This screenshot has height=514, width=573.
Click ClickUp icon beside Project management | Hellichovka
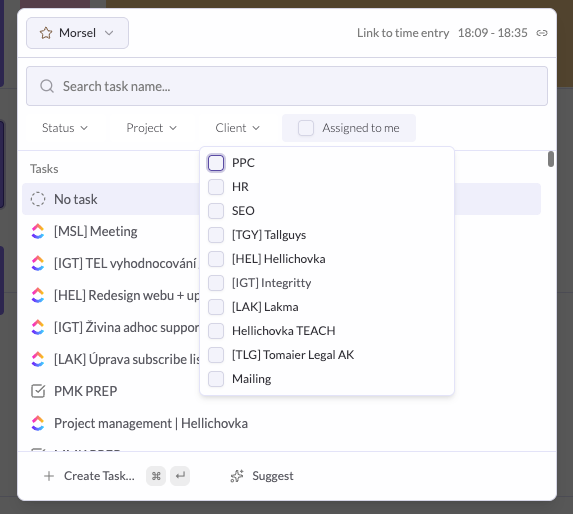[38, 423]
